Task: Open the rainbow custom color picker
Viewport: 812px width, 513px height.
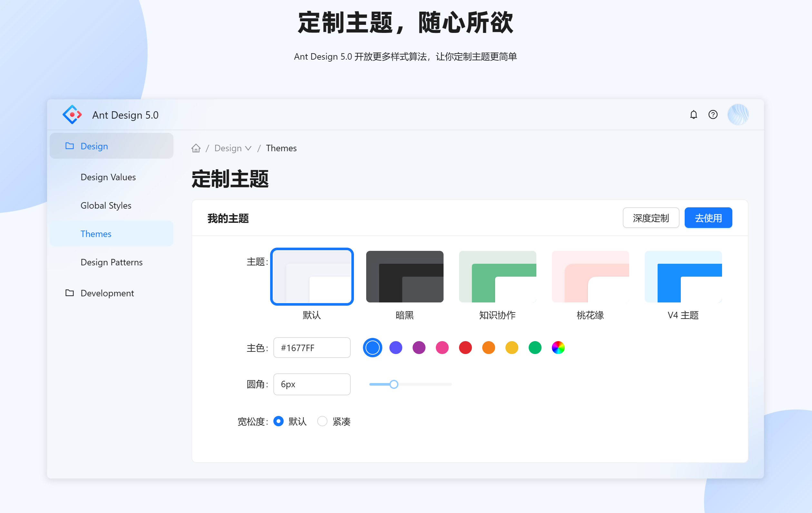Action: coord(558,347)
